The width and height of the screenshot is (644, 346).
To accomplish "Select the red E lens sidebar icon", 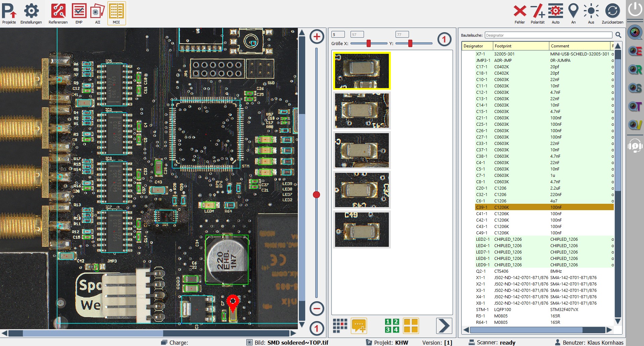I will click(635, 51).
